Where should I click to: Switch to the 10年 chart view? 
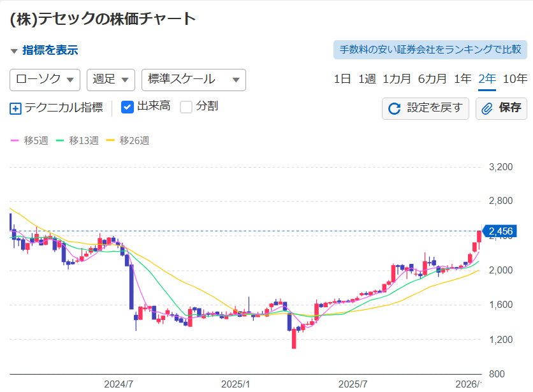click(515, 79)
